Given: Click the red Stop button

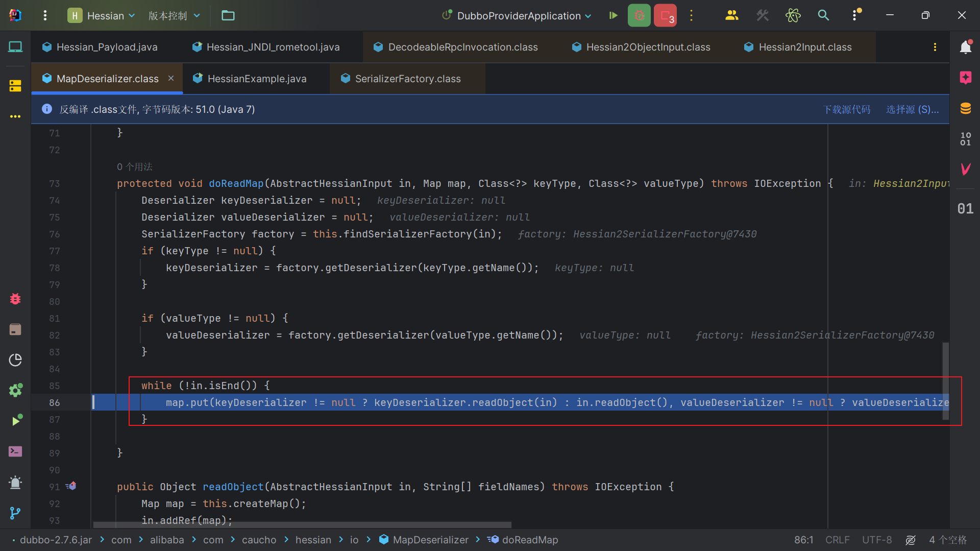Looking at the screenshot, I should pos(666,15).
